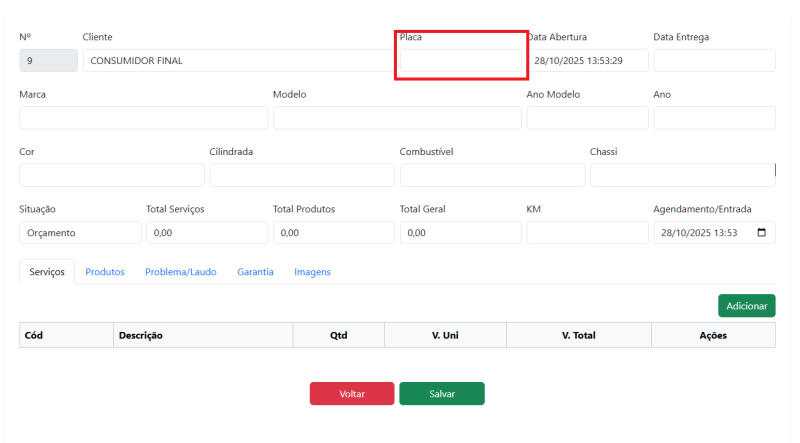Open calendar picker in Agendamento/Entrada field
The height and width of the screenshot is (443, 800).
pyautogui.click(x=762, y=233)
